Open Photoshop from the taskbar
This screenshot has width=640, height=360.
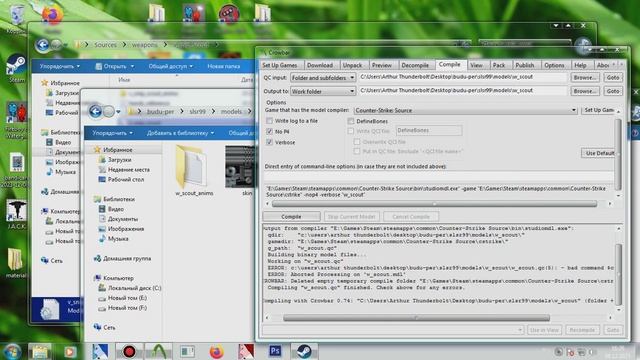pyautogui.click(x=275, y=351)
